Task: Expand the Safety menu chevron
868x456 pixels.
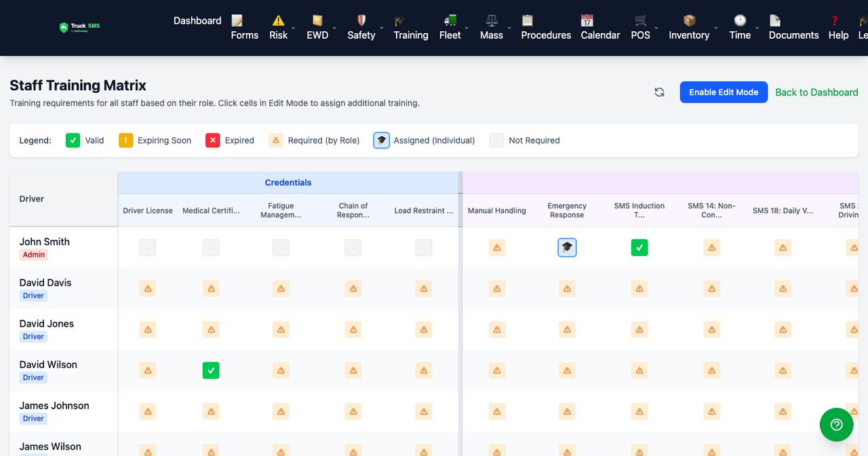Action: point(381,28)
